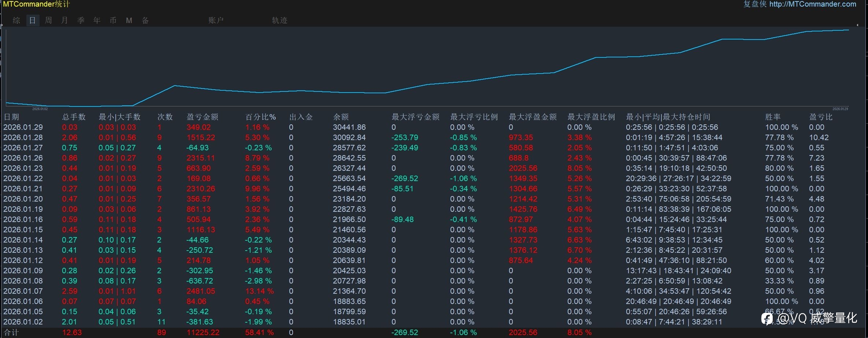Click the profit value 349.02
The width and height of the screenshot is (868, 338).
(x=199, y=127)
